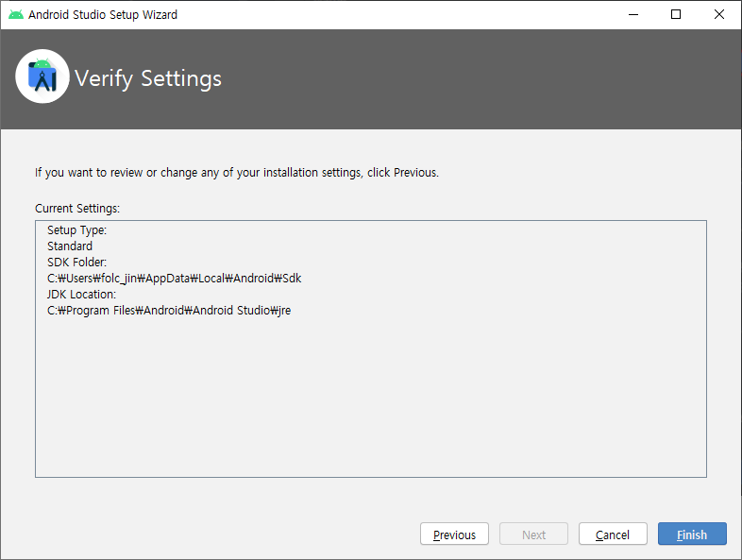Select the Android Studio\jre path text
Screen dimensions: 742x560
(x=169, y=311)
